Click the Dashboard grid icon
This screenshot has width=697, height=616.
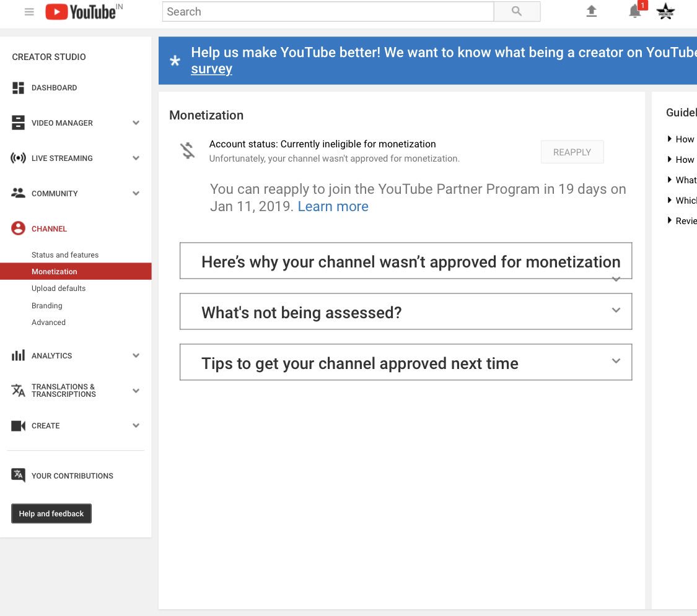[x=18, y=87]
